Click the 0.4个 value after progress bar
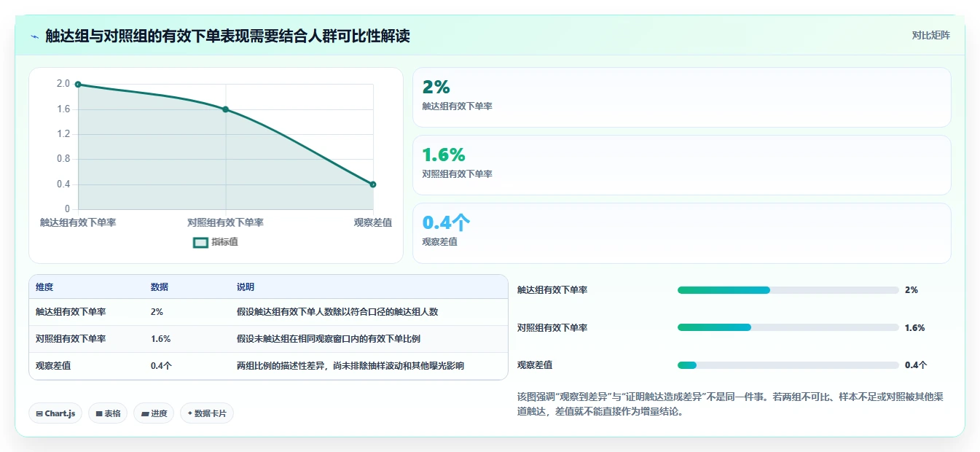Screen dimensions: 980x452 pyautogui.click(x=916, y=365)
